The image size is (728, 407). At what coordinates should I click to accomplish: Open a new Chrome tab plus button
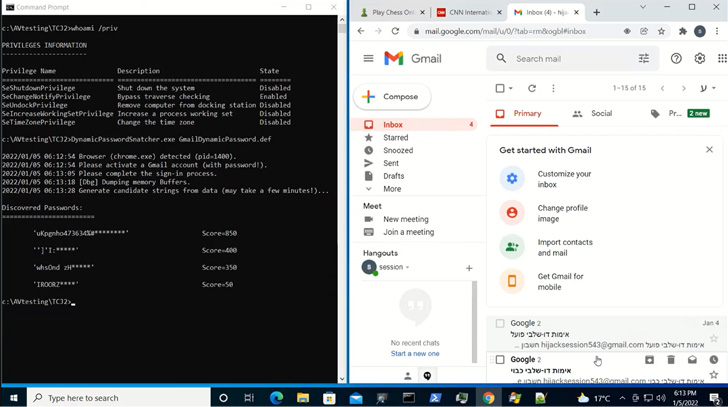click(x=597, y=13)
